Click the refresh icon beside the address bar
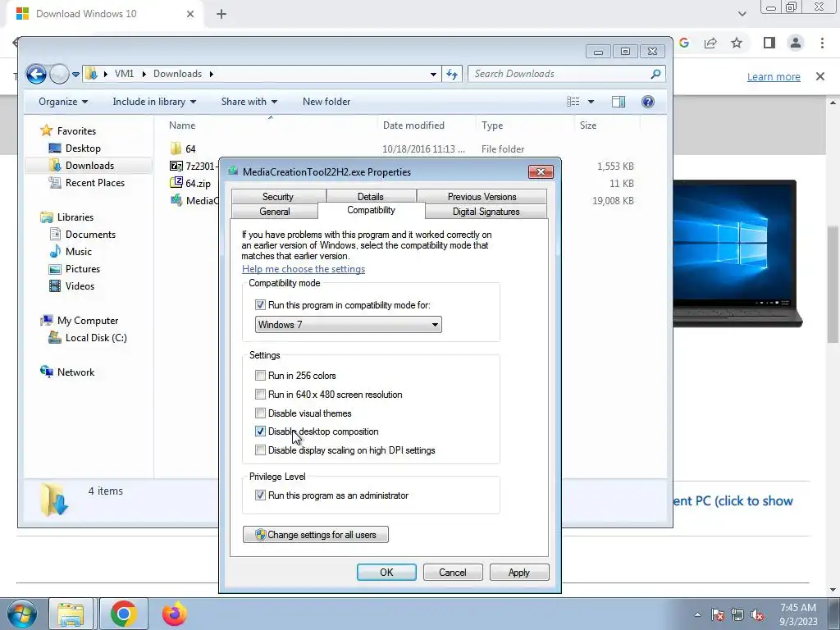The width and height of the screenshot is (840, 630). 452,74
